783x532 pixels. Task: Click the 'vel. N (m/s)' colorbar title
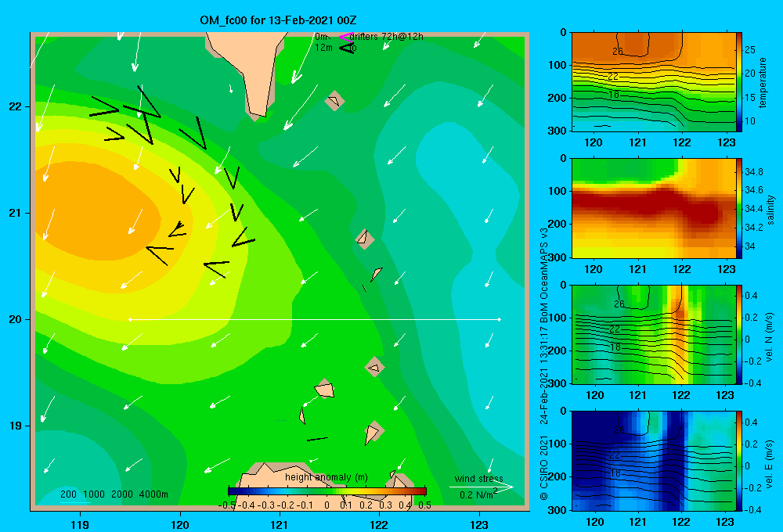769,337
